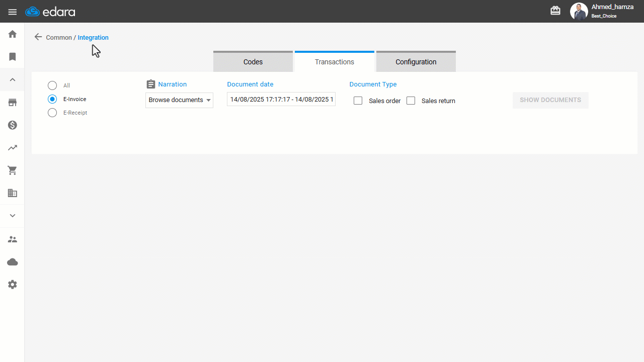Open the building company icon
This screenshot has height=362, width=644.
click(13, 193)
